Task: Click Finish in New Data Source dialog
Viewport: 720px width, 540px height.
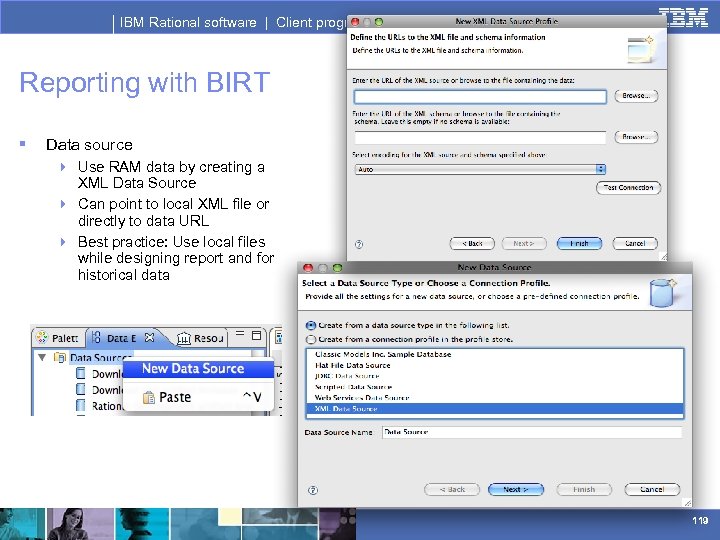Action: point(584,489)
